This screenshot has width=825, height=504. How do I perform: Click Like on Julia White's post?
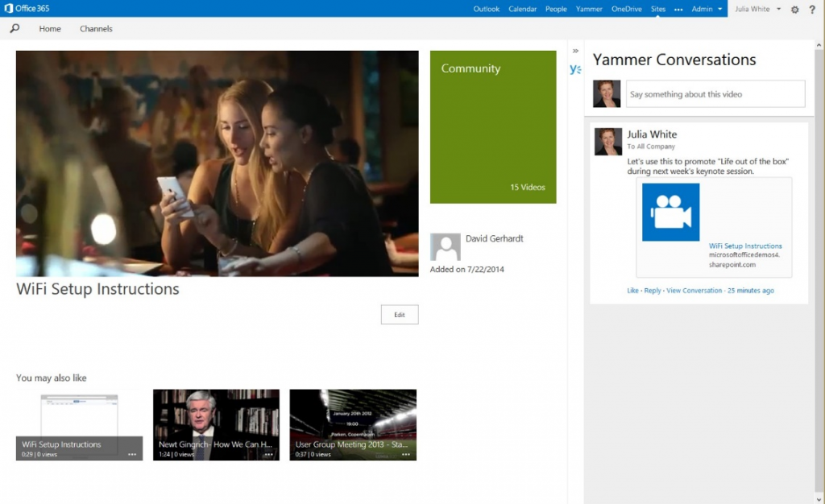click(632, 291)
